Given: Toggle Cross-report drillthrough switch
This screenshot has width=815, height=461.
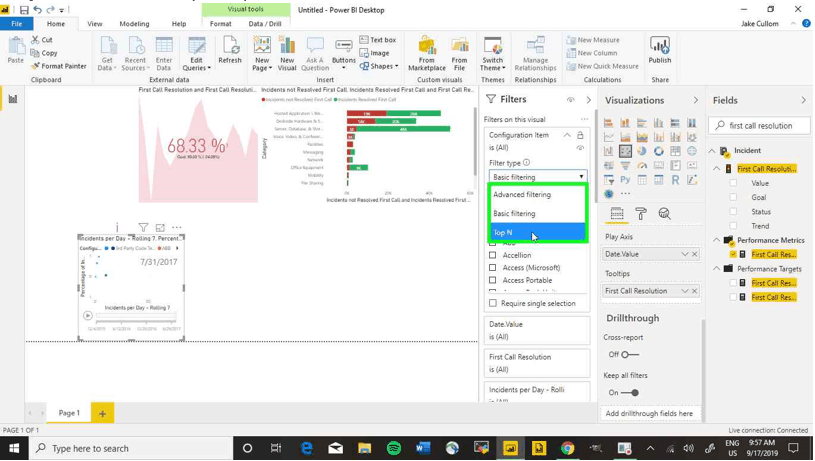Looking at the screenshot, I should tap(629, 354).
